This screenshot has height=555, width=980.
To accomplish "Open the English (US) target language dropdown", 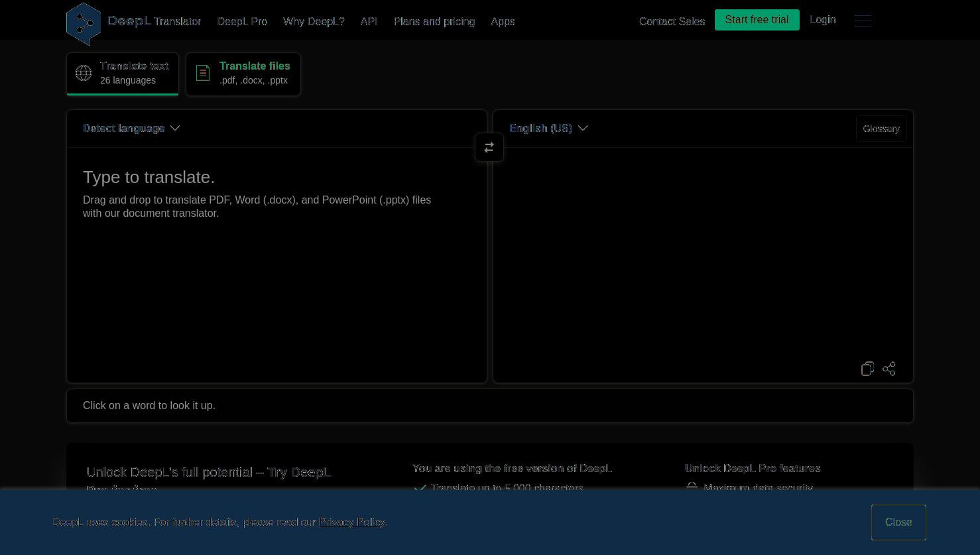I will pyautogui.click(x=548, y=128).
